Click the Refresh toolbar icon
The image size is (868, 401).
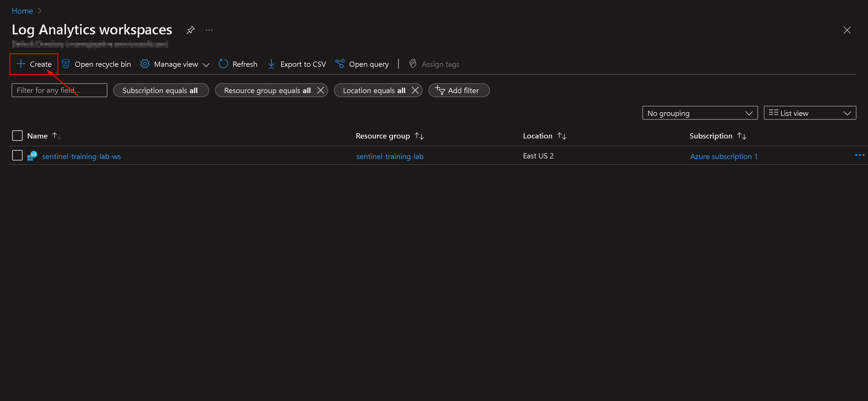click(223, 64)
